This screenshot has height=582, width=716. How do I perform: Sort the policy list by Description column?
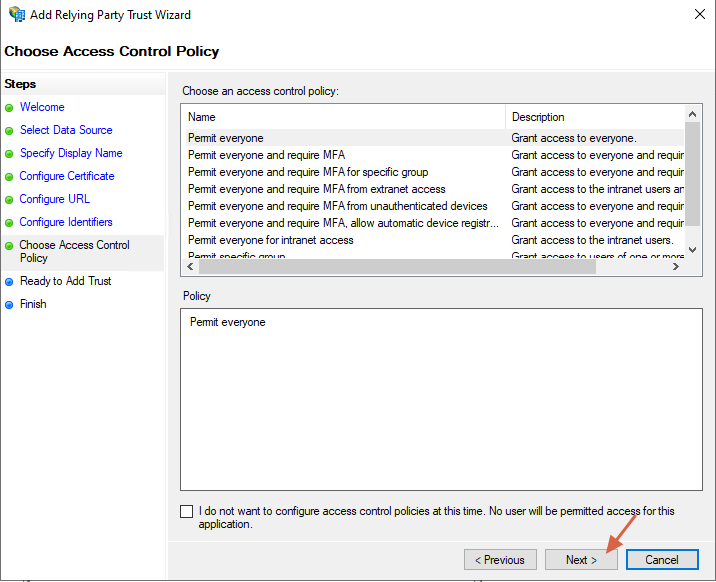point(595,117)
